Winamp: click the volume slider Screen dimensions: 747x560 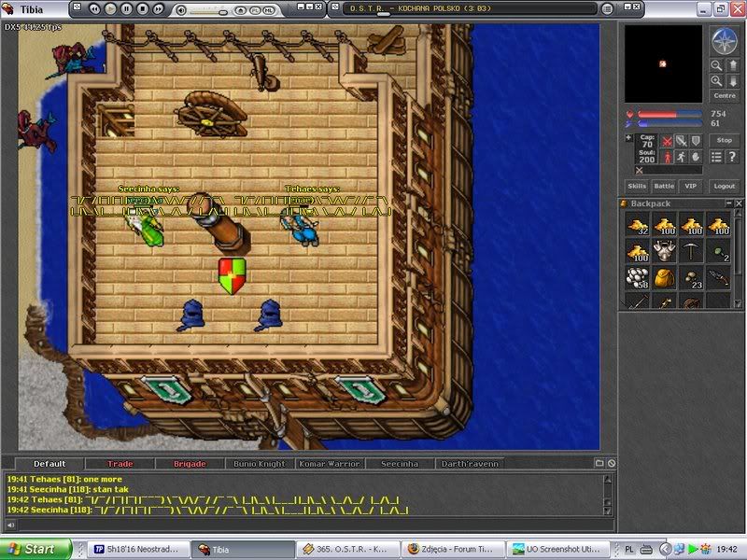click(207, 11)
